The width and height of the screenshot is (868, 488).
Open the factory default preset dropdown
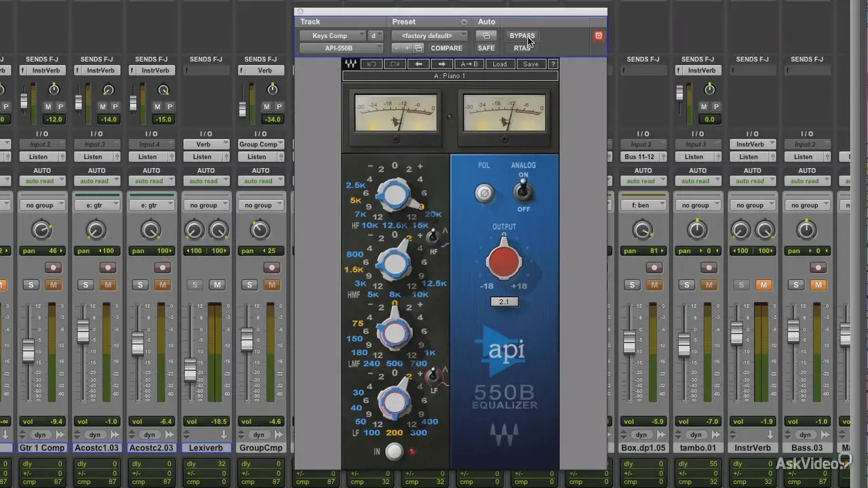(430, 36)
